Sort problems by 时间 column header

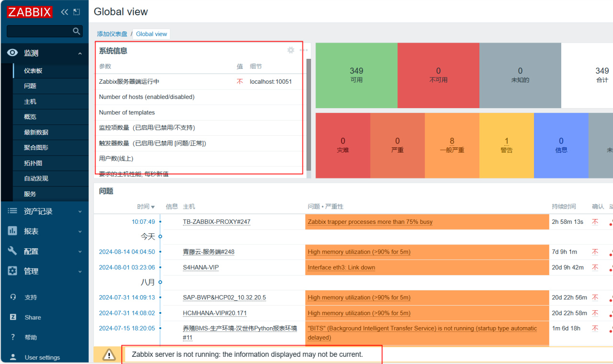[146, 207]
